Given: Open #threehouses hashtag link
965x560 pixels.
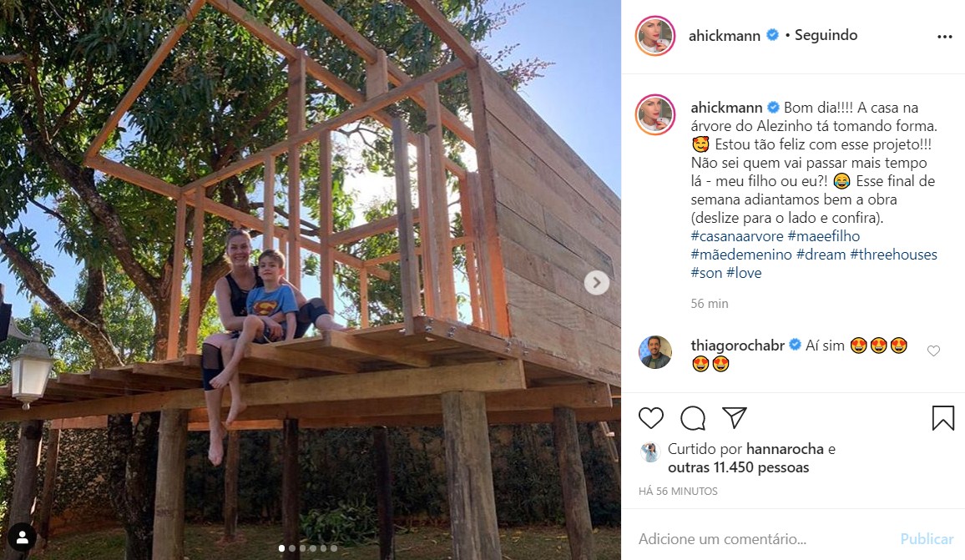Looking at the screenshot, I should point(893,255).
